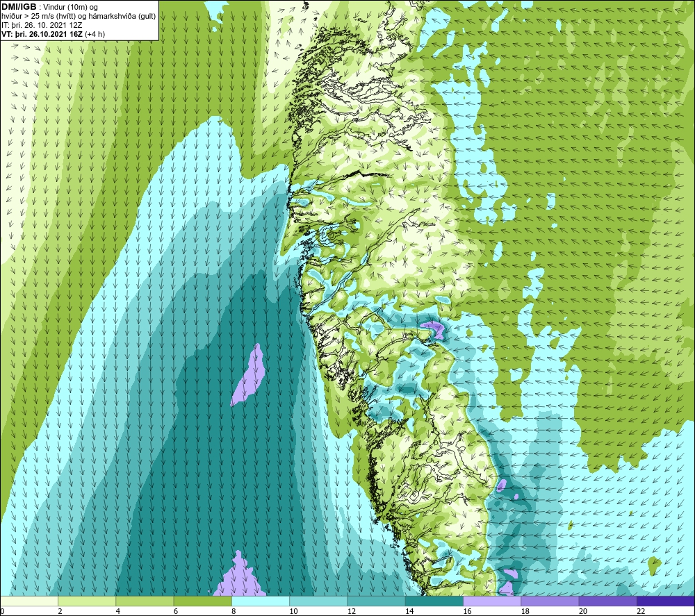Image resolution: width=695 pixels, height=616 pixels.
Task: Click the 18–20 m/s medium purple legend swatch
Action: coord(550,601)
